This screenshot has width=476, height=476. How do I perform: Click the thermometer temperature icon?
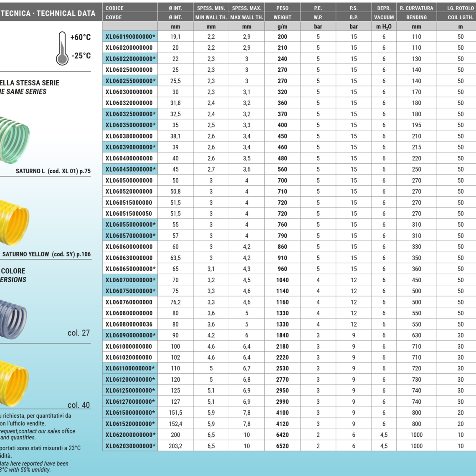pos(62,48)
